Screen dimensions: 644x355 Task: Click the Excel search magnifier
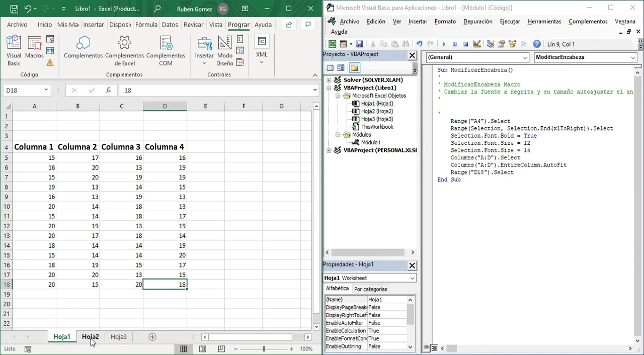(157, 9)
